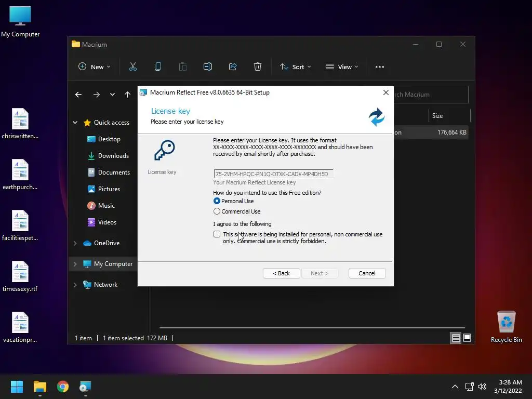Viewport: 532px width, 399px height.
Task: Select the vacationpr desktop file
Action: (20, 327)
